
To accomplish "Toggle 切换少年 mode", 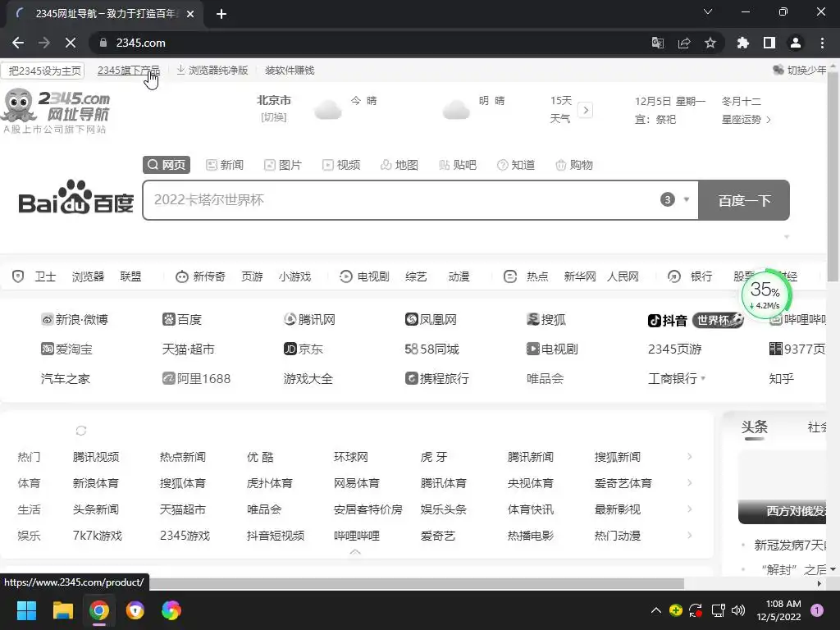I will coord(800,71).
